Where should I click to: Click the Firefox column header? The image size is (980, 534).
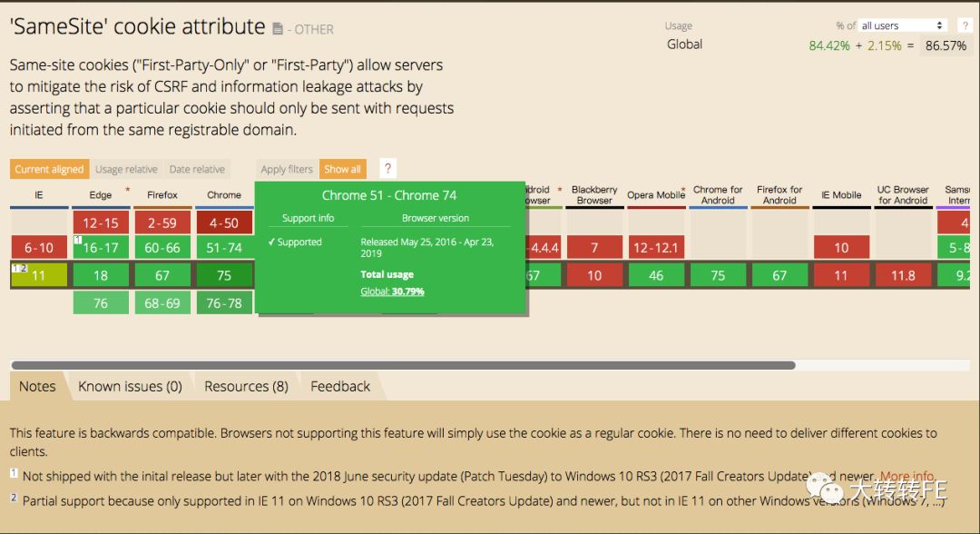point(162,195)
